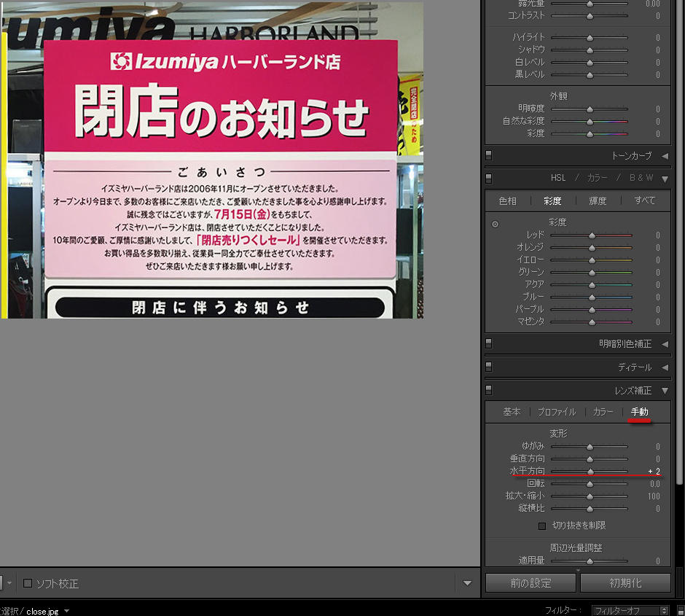Adjust the グリーン saturation slider

tap(592, 273)
